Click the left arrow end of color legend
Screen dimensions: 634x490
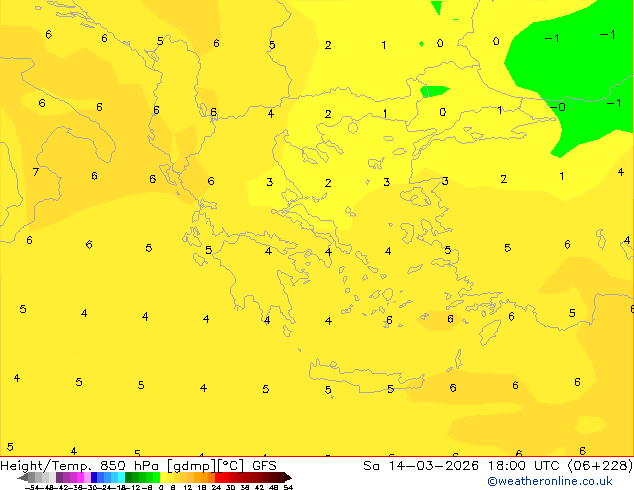(x=22, y=477)
